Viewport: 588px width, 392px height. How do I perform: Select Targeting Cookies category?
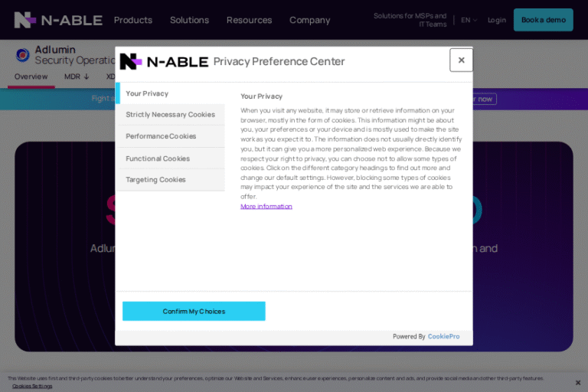(155, 180)
